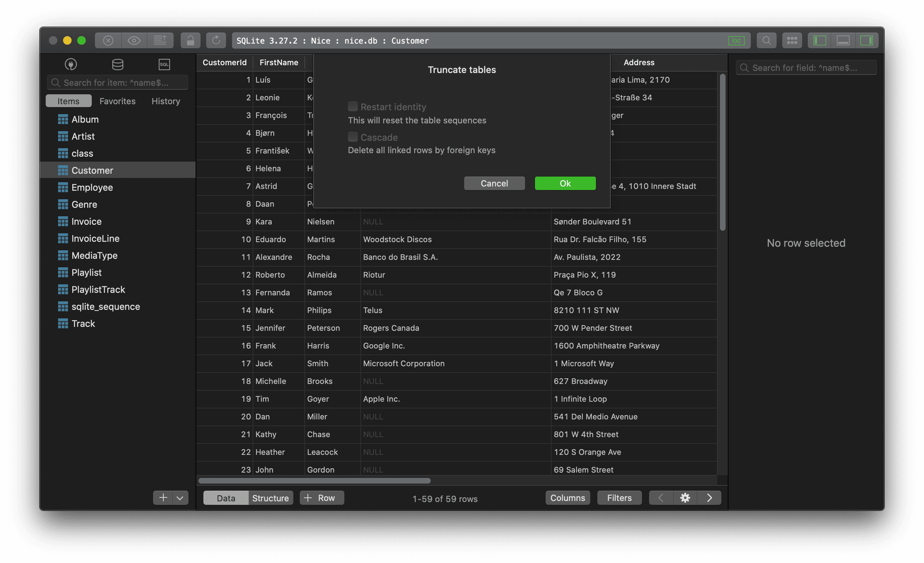Select the Data tab
This screenshot has height=563, width=924.
pyautogui.click(x=226, y=498)
